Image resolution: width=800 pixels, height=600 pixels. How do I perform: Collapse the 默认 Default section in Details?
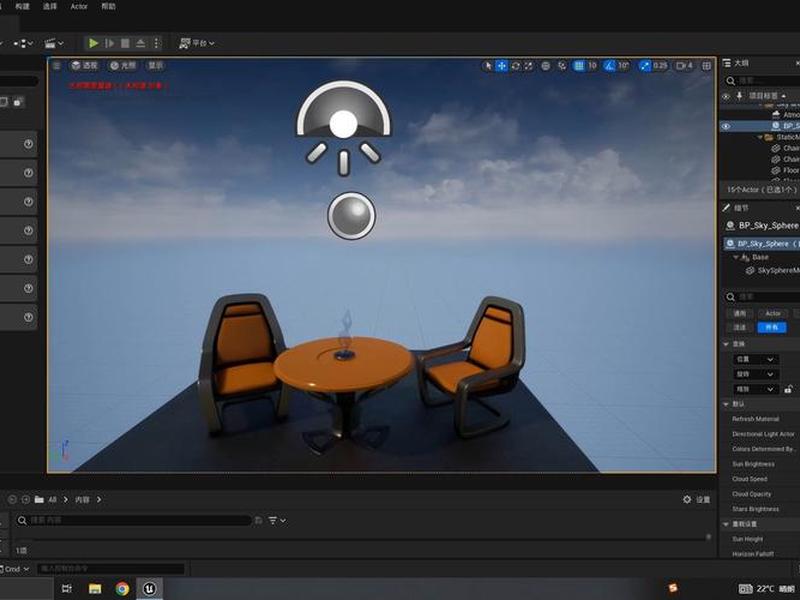pos(726,404)
